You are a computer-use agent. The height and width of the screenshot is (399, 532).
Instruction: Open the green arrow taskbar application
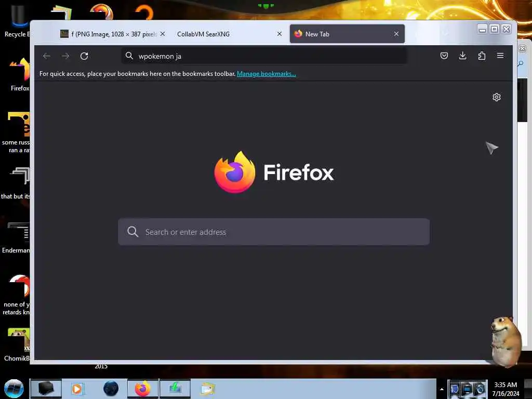[x=175, y=389]
